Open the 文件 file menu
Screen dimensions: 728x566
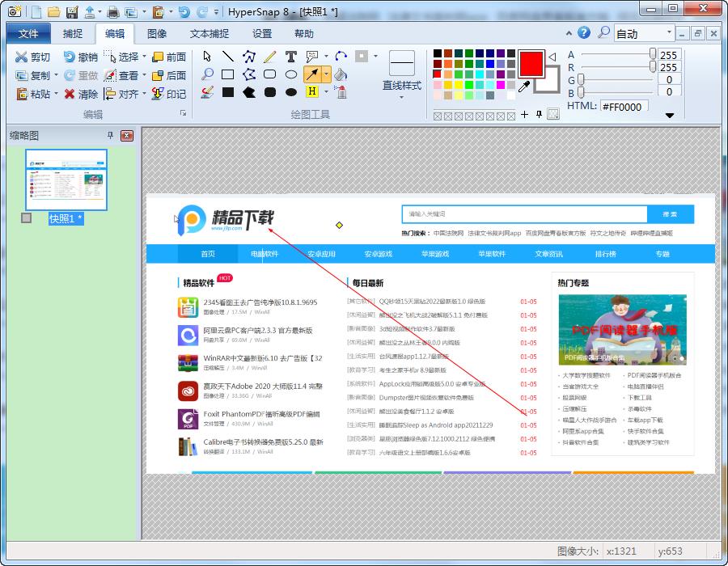(28, 33)
